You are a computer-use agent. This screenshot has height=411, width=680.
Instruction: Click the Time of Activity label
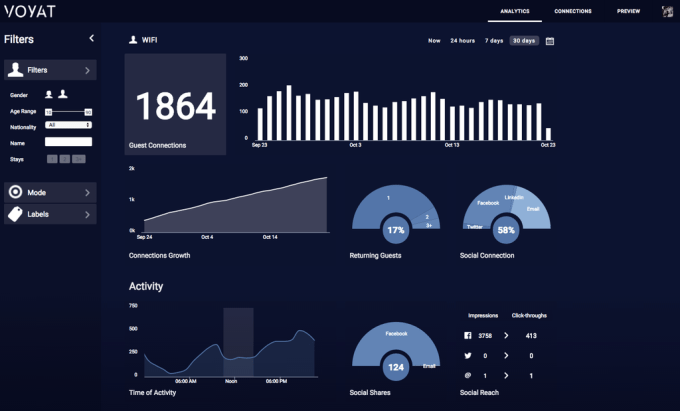pos(152,392)
